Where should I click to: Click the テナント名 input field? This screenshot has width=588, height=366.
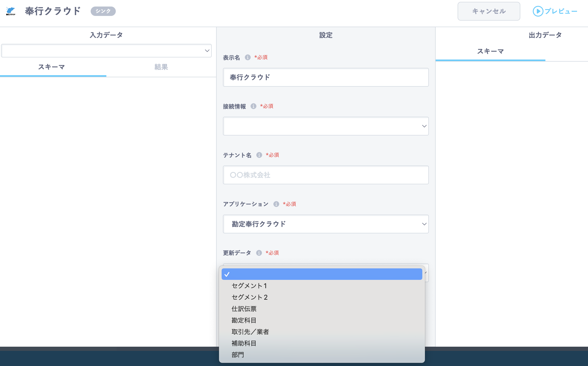point(326,175)
